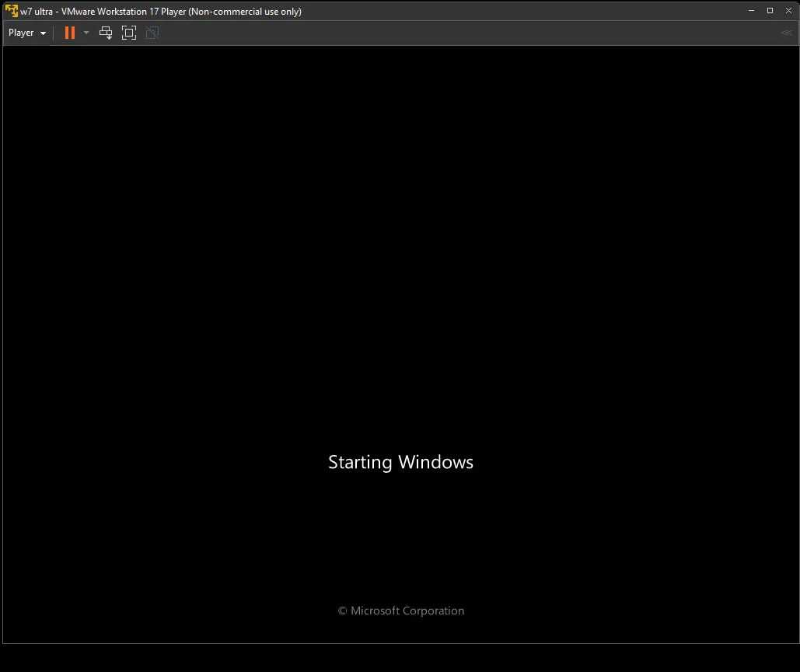Maximize the VMware Player window
800x672 pixels.
click(770, 10)
